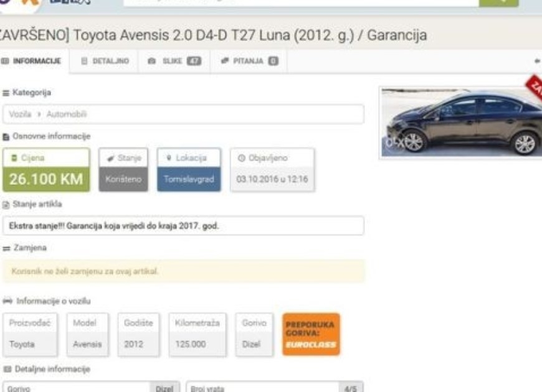542x392 pixels.
Task: Click the green search button
Action: click(x=498, y=2)
